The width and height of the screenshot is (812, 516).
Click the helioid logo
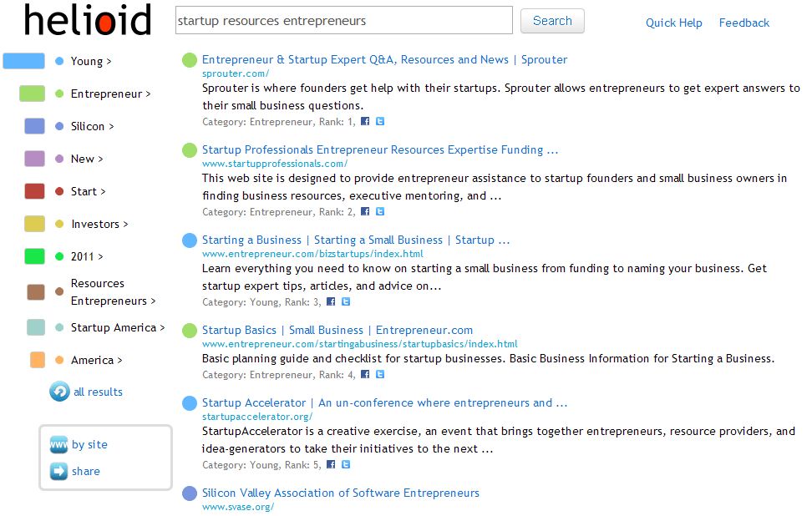coord(88,20)
